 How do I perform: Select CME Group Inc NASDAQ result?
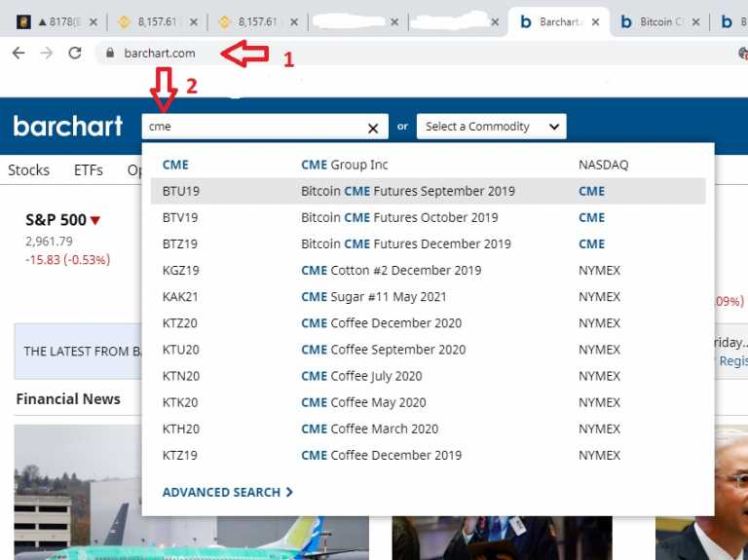click(x=428, y=165)
